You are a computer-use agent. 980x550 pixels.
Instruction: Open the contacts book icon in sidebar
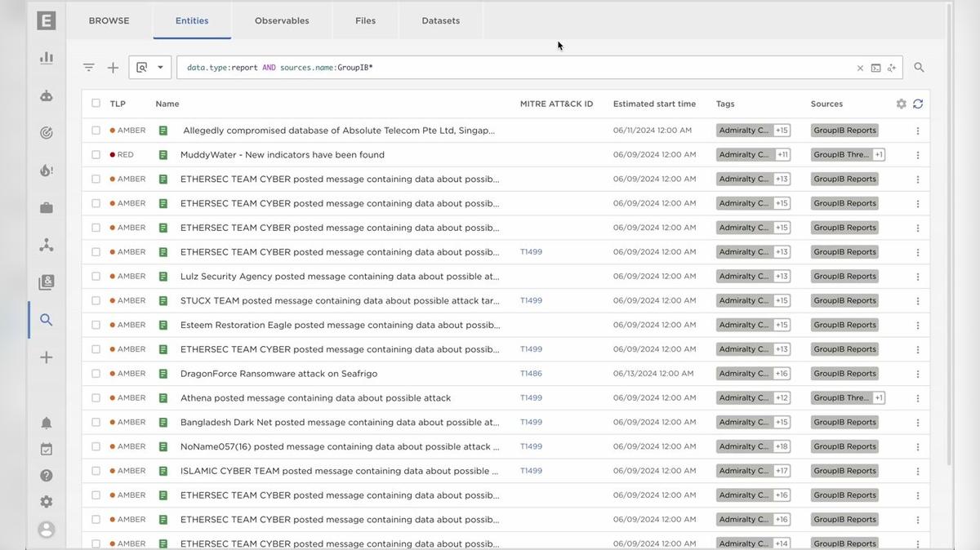coord(47,282)
